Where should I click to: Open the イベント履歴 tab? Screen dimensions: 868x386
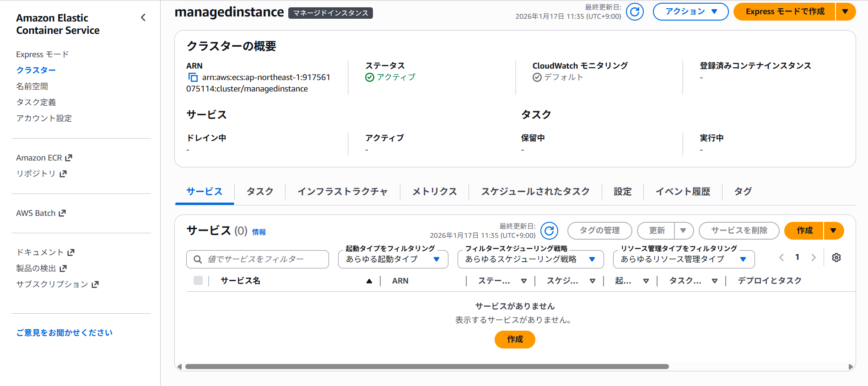(682, 192)
